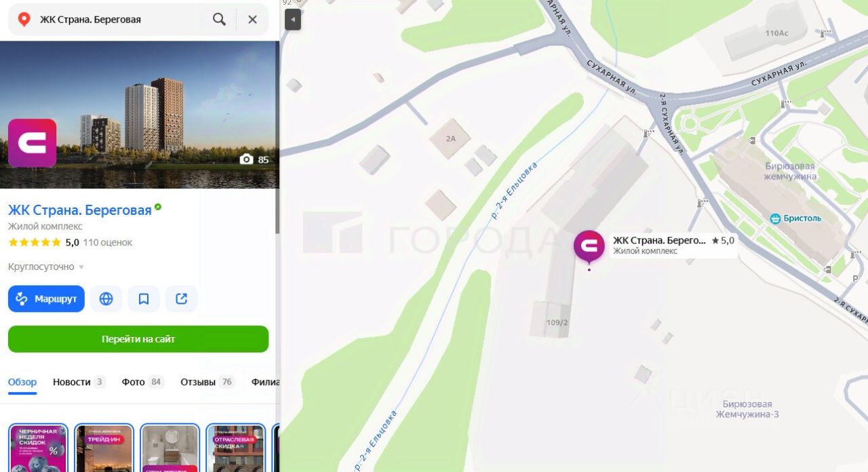Save the place with the bookmark icon
Image resolution: width=868 pixels, height=472 pixels.
(x=144, y=299)
